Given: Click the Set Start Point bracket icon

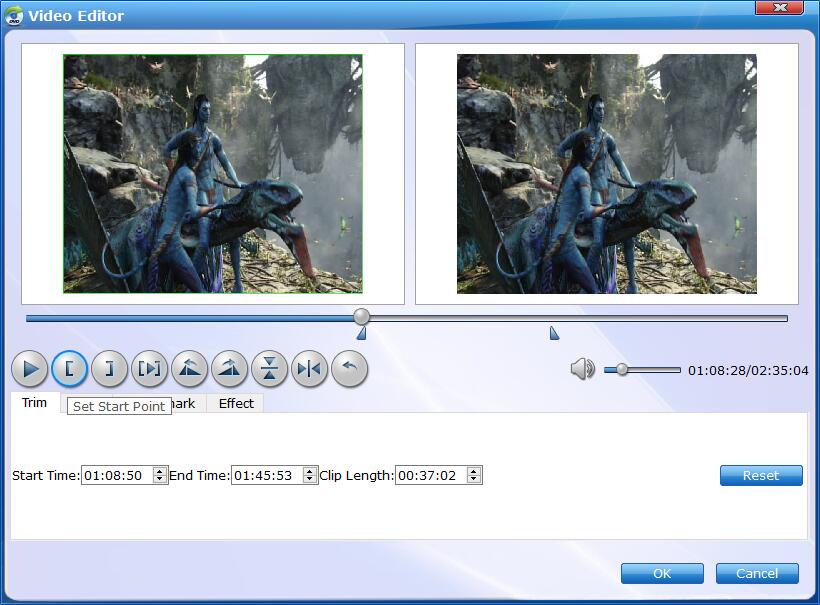Looking at the screenshot, I should 70,369.
